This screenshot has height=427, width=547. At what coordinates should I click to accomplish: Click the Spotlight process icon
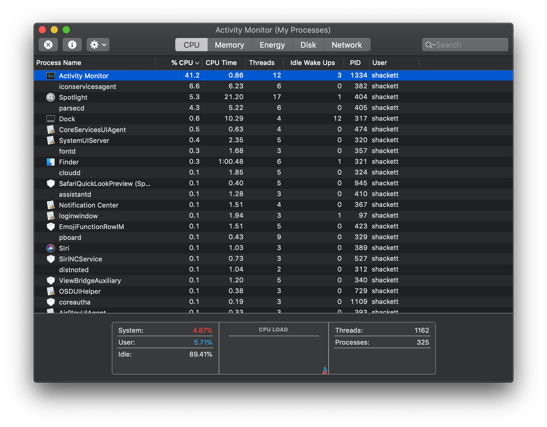tap(51, 97)
